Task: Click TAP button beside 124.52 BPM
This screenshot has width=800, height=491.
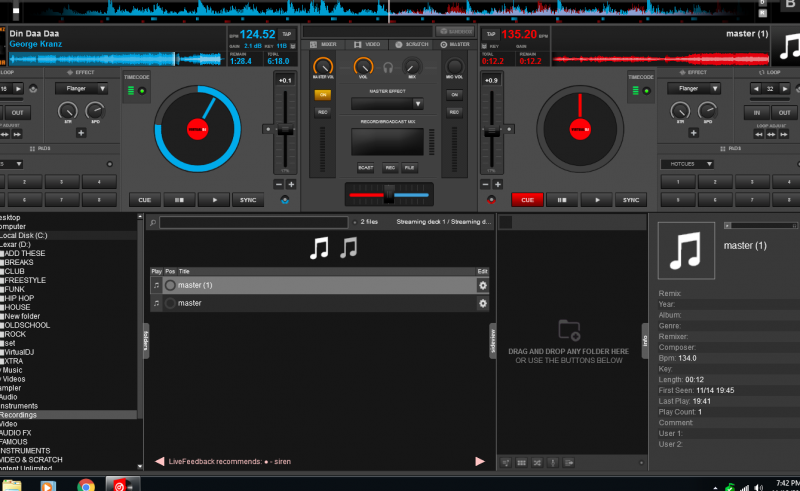Action: pyautogui.click(x=287, y=34)
